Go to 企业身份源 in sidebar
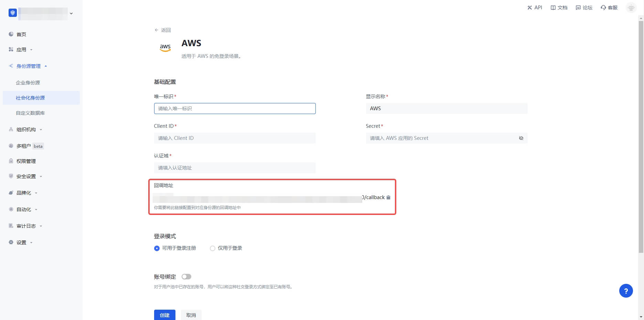 tap(28, 83)
